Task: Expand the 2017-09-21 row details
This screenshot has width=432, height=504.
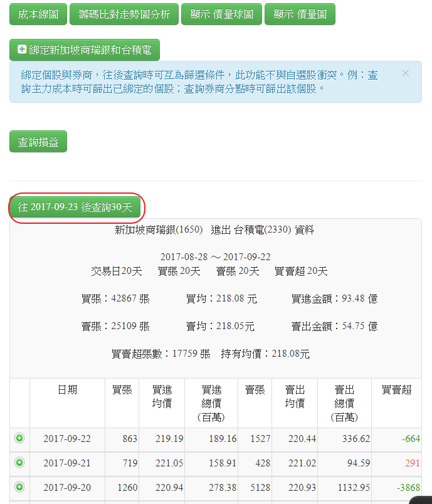Action: tap(19, 463)
